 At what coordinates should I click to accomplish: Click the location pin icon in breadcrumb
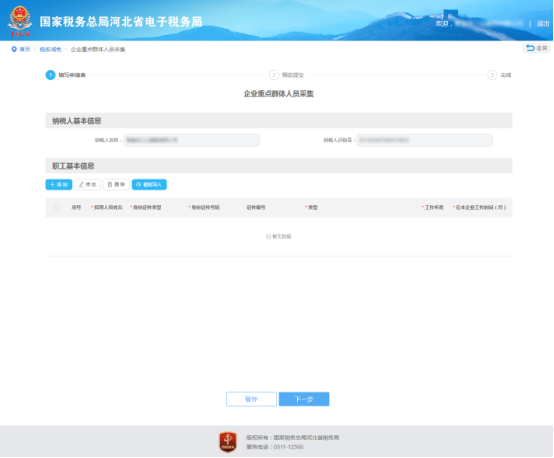14,49
